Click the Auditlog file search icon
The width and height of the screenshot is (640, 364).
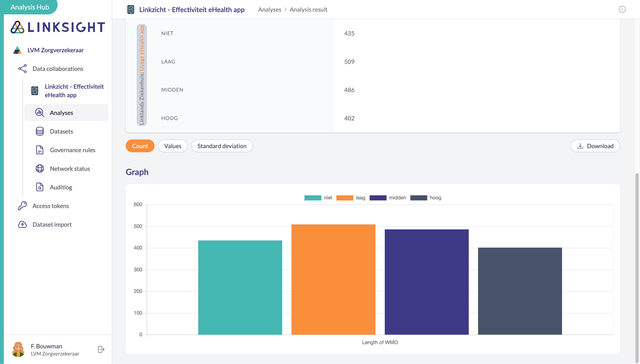pyautogui.click(x=40, y=187)
